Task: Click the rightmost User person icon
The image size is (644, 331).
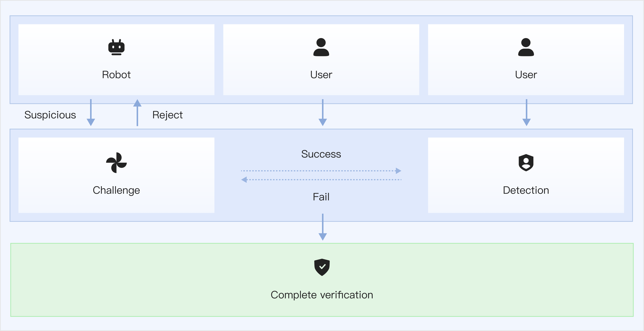Action: 526,47
